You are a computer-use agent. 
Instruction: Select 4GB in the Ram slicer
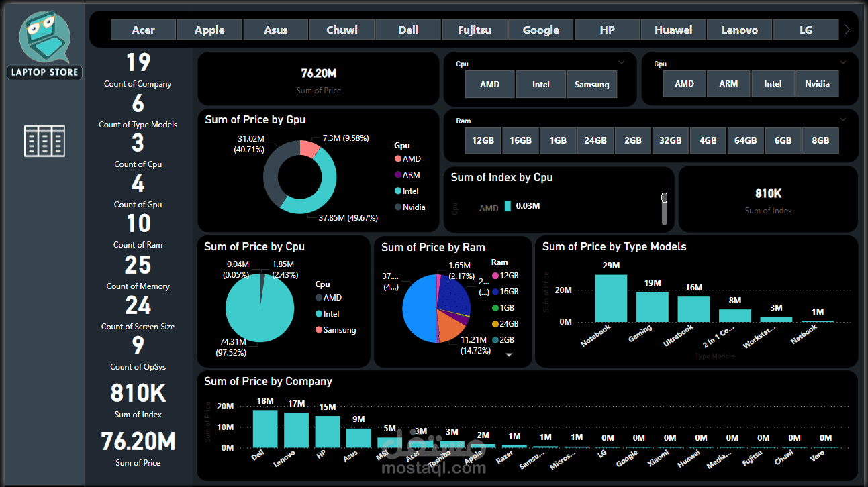(x=708, y=141)
